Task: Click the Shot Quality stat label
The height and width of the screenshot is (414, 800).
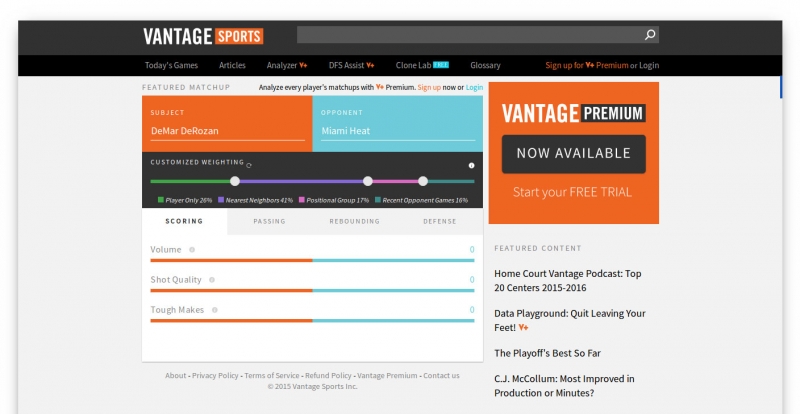Action: coord(176,280)
